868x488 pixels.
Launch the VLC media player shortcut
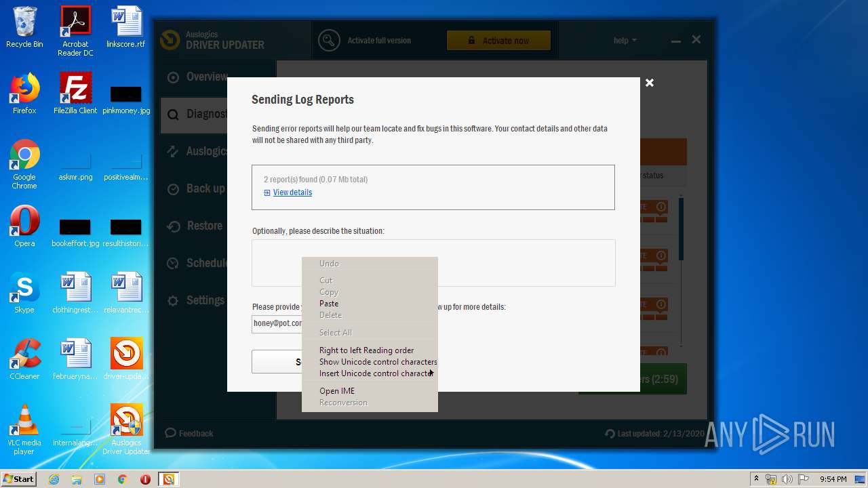tap(24, 430)
